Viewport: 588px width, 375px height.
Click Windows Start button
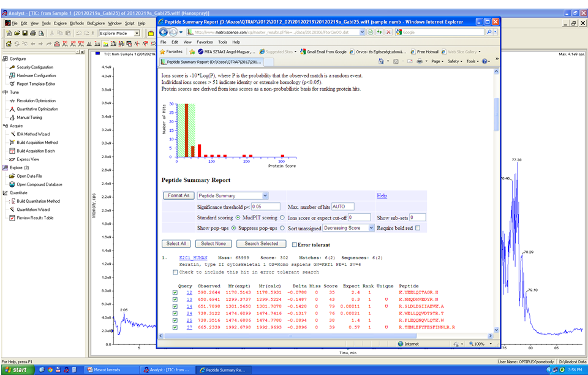(x=17, y=369)
